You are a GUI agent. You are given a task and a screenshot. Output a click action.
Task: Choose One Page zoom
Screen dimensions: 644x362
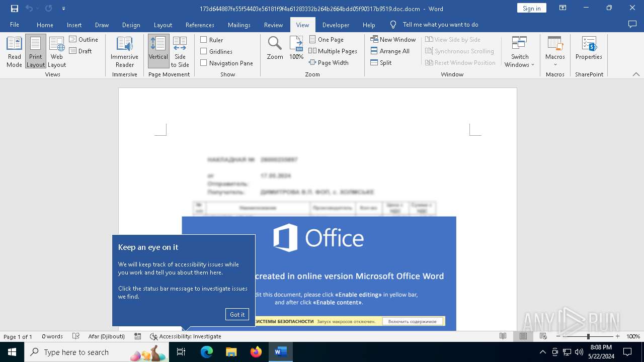click(327, 39)
